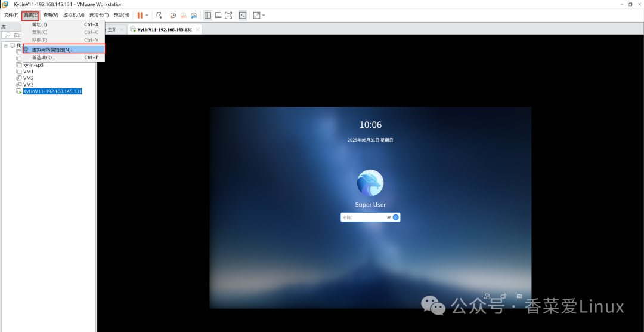Open the 帮助(H) menu
Image resolution: width=644 pixels, height=332 pixels.
point(121,15)
